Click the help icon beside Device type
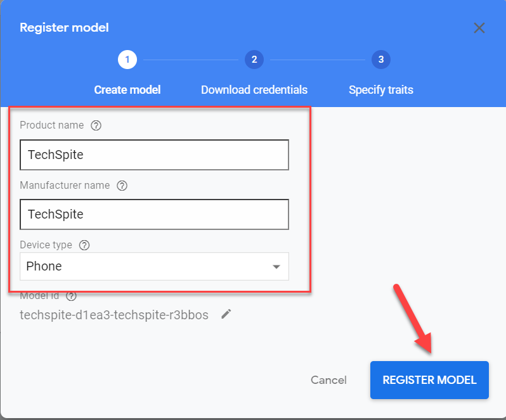The width and height of the screenshot is (506, 420). (x=84, y=245)
